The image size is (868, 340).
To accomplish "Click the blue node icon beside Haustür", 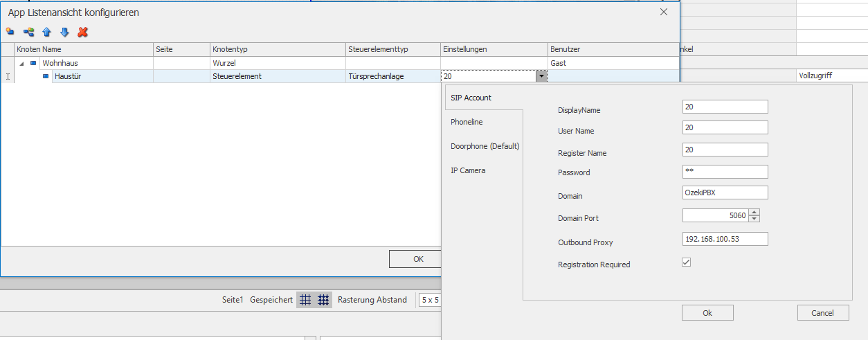I will coord(46,76).
